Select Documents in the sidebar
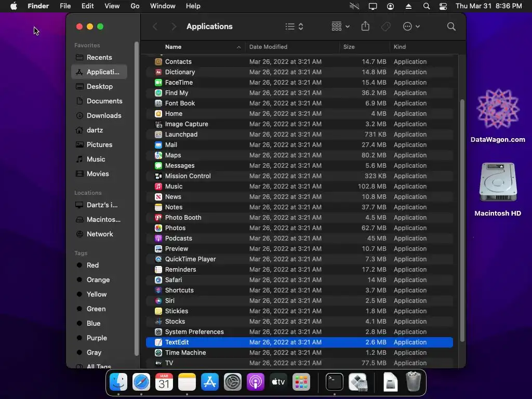532x399 pixels. coord(99,101)
